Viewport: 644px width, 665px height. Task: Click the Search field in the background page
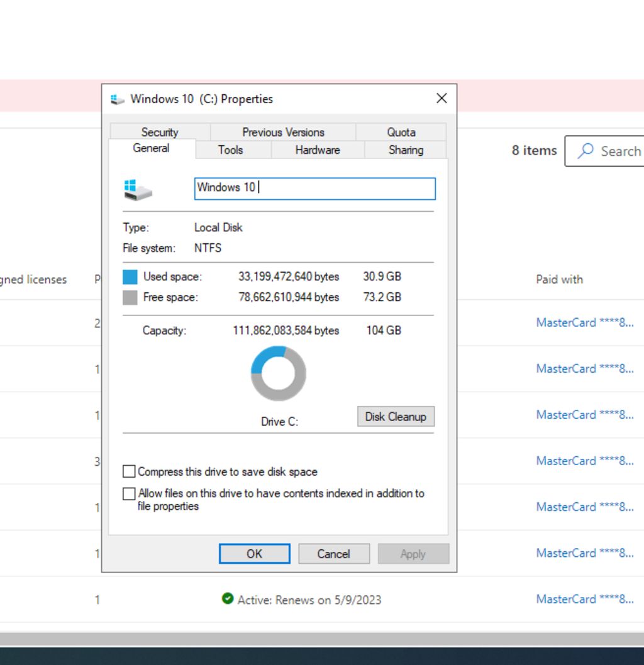click(604, 151)
